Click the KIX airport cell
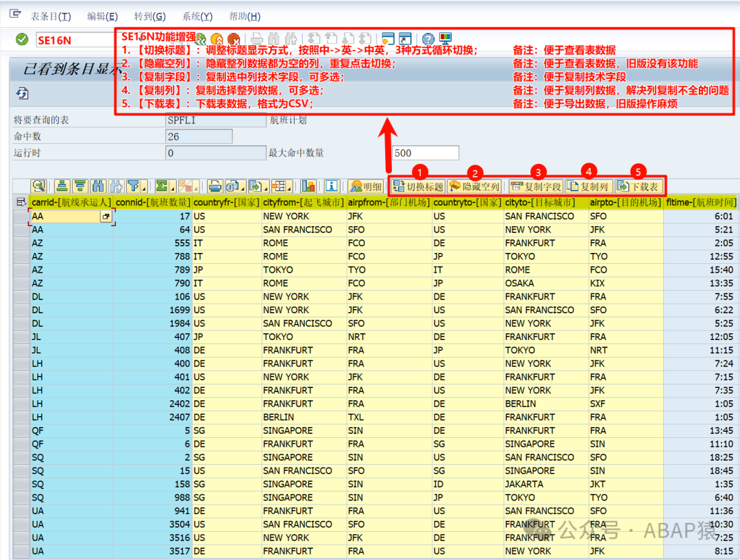 pos(626,283)
